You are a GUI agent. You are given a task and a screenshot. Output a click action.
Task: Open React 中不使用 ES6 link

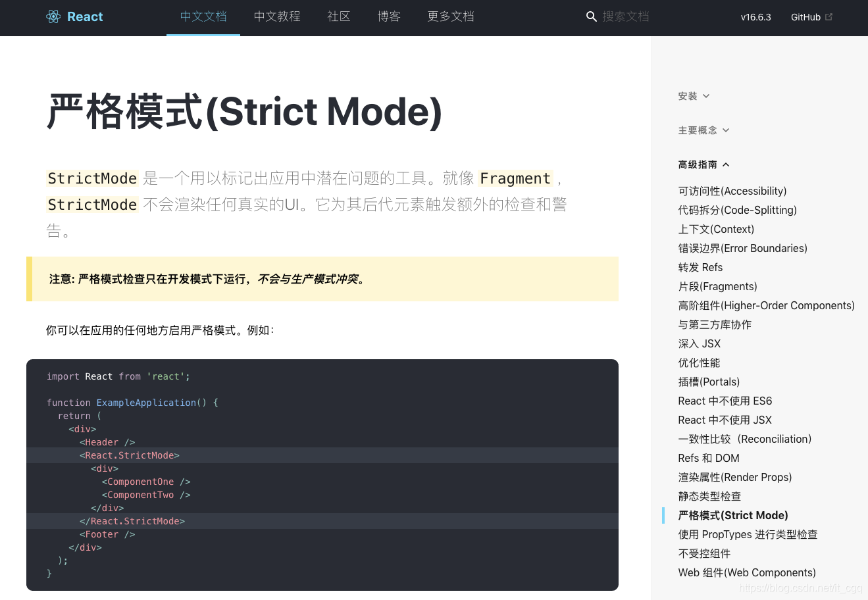pyautogui.click(x=725, y=401)
